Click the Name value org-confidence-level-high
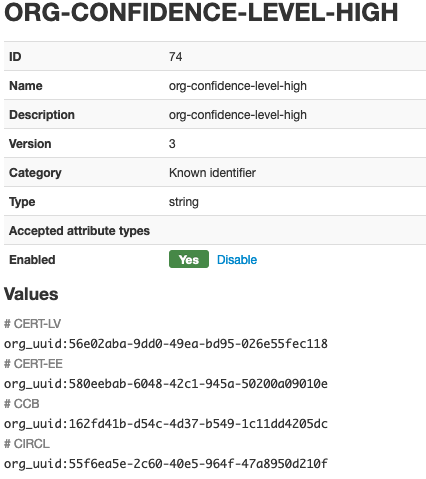 pos(238,86)
